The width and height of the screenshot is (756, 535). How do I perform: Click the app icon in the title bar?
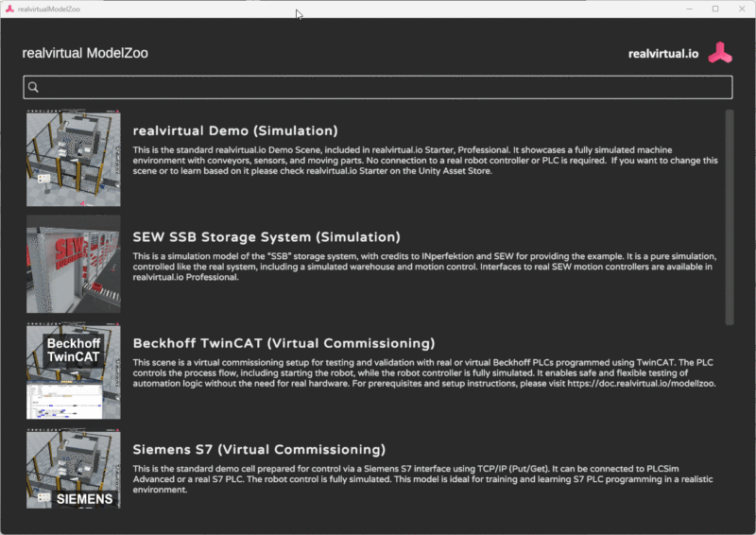tap(9, 9)
